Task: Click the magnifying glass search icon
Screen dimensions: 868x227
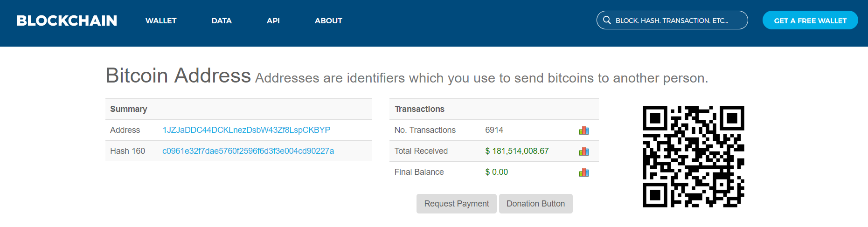Action: coord(607,20)
